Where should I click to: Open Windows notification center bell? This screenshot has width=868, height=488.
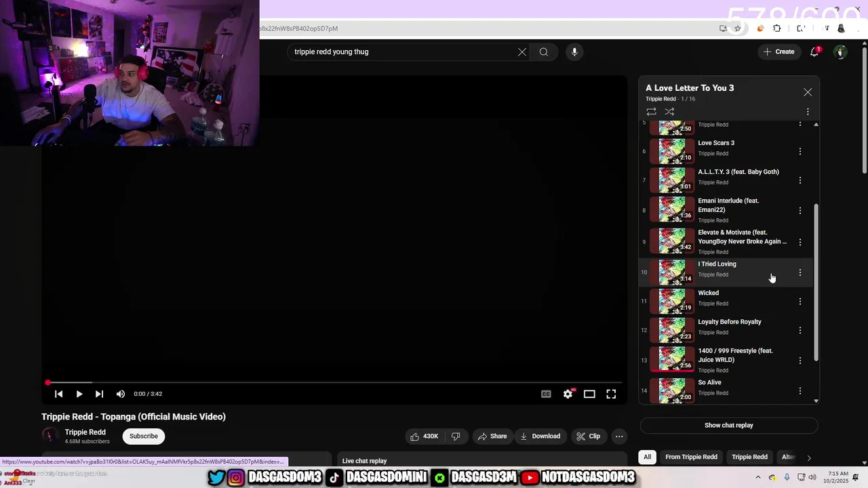[x=856, y=477]
